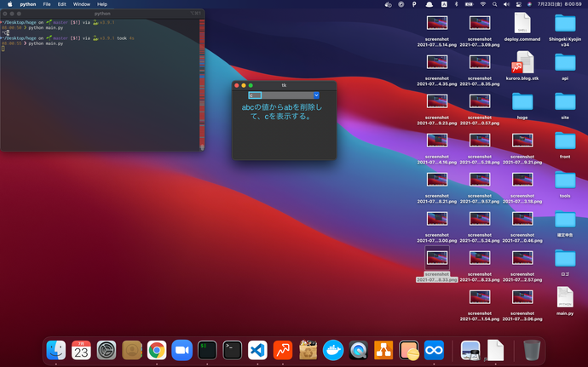The width and height of the screenshot is (588, 367).
Task: Open the blue infinity app in dock
Action: coord(434,350)
